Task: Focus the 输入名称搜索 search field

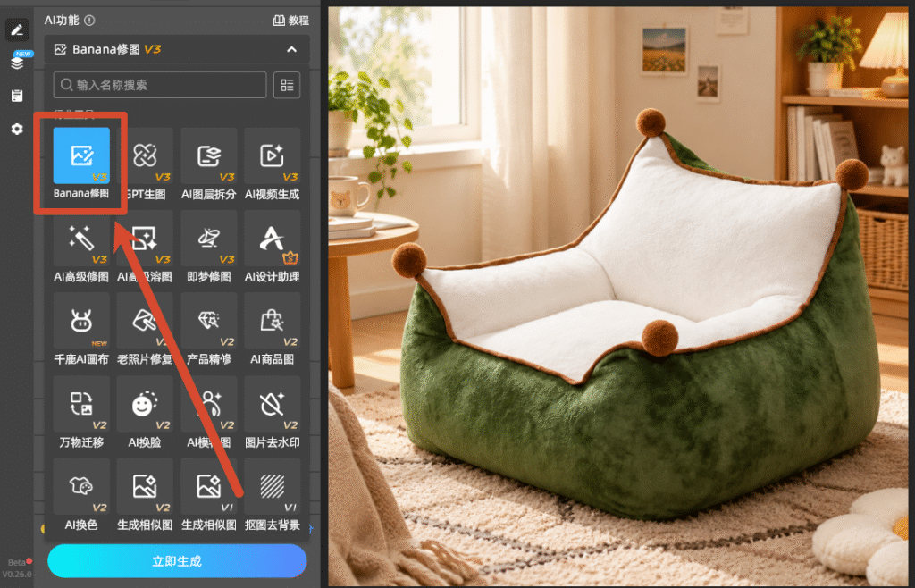Action: [x=160, y=85]
